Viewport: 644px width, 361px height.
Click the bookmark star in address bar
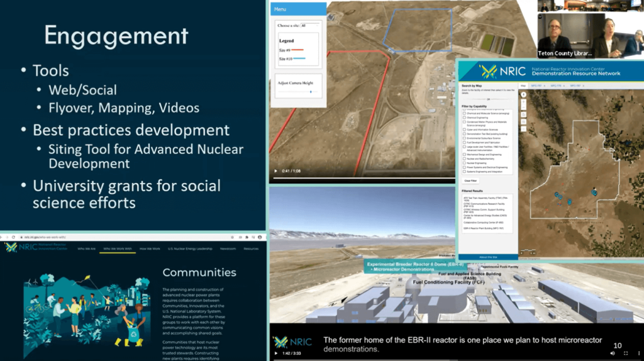pos(233,237)
